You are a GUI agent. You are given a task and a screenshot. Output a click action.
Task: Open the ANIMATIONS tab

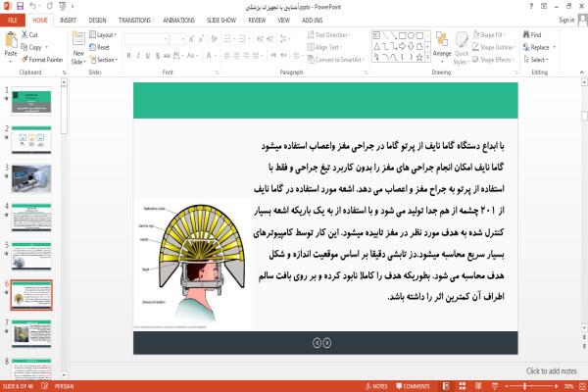179,21
